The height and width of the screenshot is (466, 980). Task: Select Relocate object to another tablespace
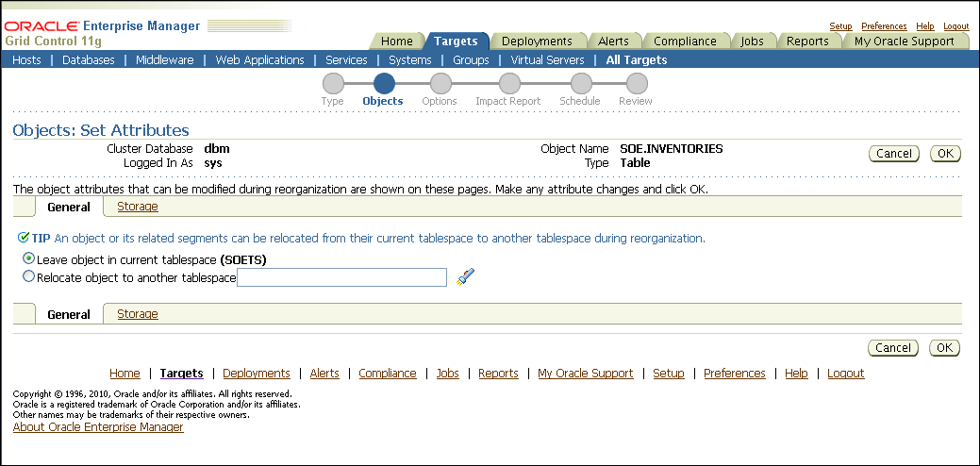pos(28,277)
